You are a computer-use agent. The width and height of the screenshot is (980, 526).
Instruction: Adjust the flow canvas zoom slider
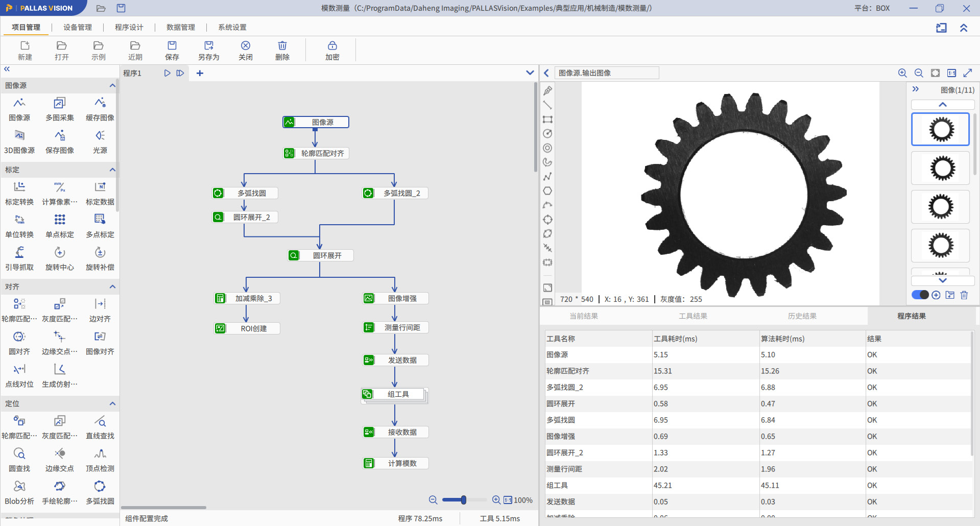click(464, 500)
